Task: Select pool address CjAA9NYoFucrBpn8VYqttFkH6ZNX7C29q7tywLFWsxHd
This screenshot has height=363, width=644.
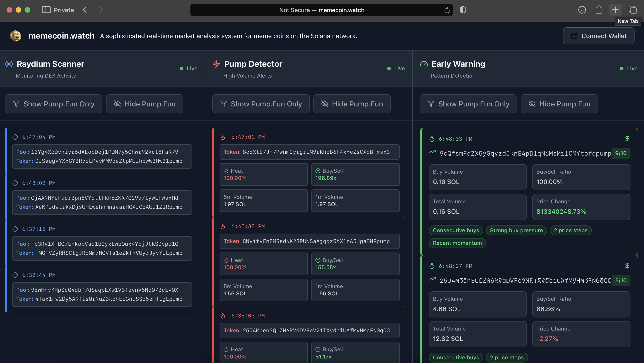Action: 104,198
